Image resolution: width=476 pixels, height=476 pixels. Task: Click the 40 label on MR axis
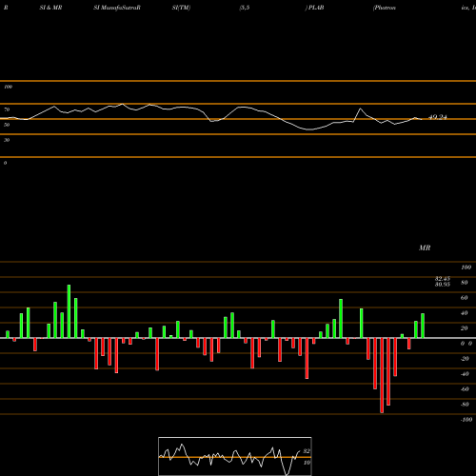(x=464, y=313)
